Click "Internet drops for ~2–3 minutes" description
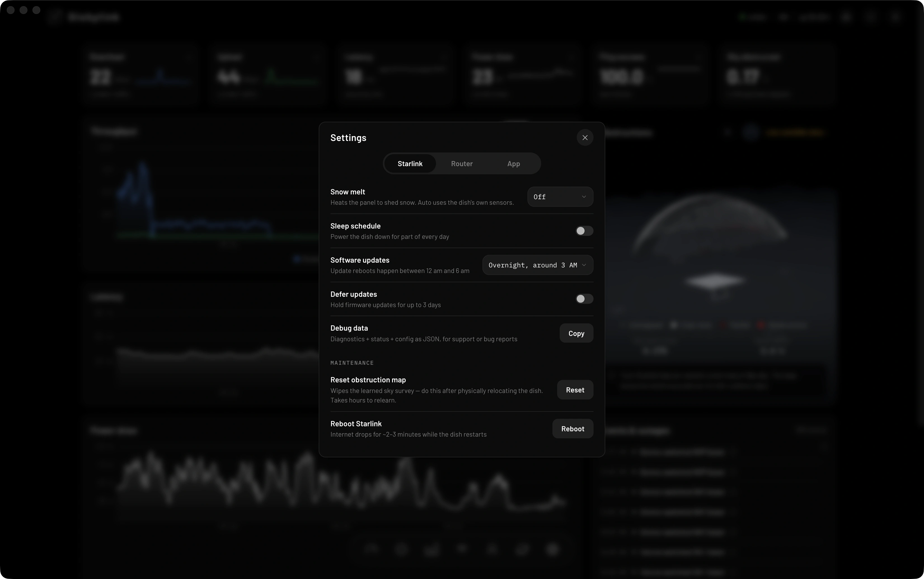924x579 pixels. pos(408,434)
